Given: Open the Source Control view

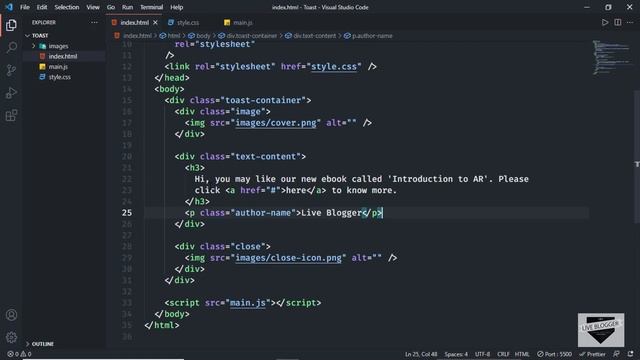Looking at the screenshot, I should pyautogui.click(x=11, y=70).
